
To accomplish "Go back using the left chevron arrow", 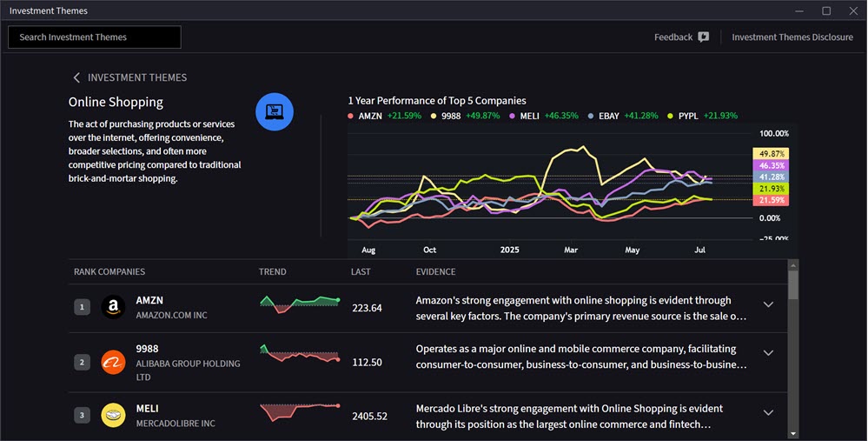I will (x=76, y=77).
